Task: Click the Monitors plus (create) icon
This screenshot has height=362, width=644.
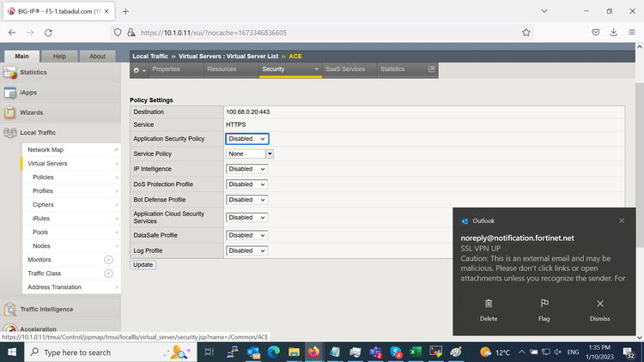Action: coord(108,259)
